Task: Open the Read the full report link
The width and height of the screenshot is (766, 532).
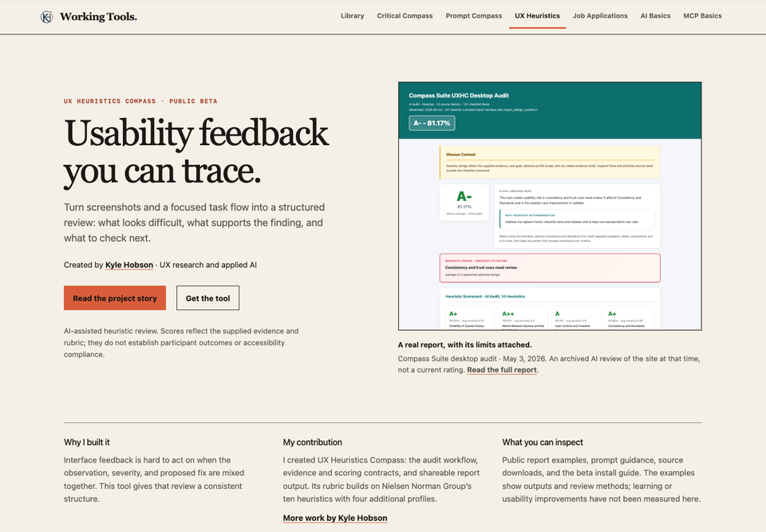Action: pos(502,370)
